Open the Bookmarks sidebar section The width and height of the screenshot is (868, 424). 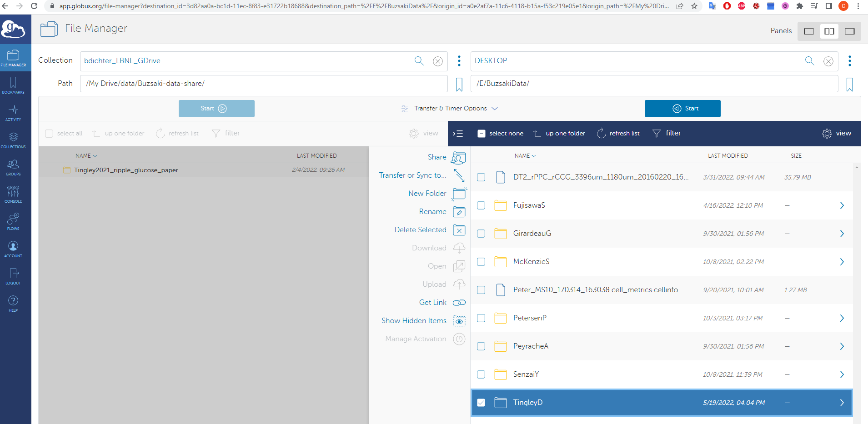tap(13, 85)
